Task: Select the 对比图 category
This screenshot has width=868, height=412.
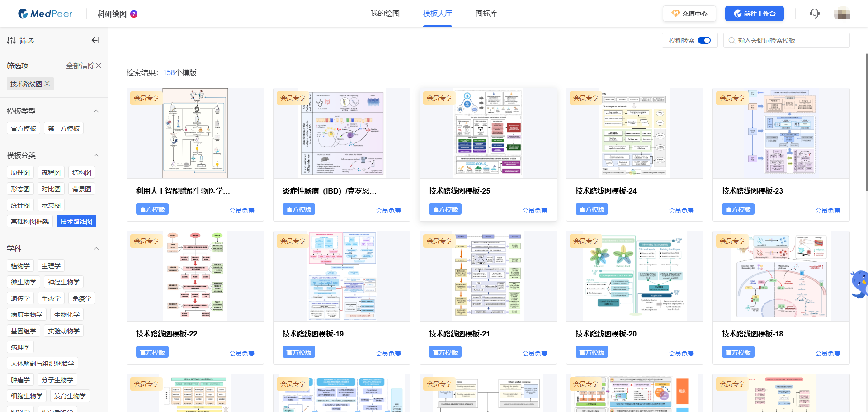Action: click(51, 189)
